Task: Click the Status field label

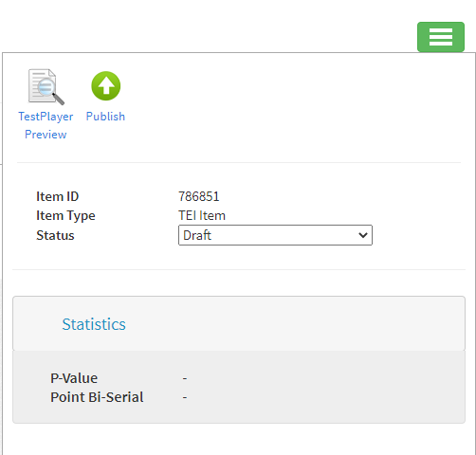Action: point(55,235)
